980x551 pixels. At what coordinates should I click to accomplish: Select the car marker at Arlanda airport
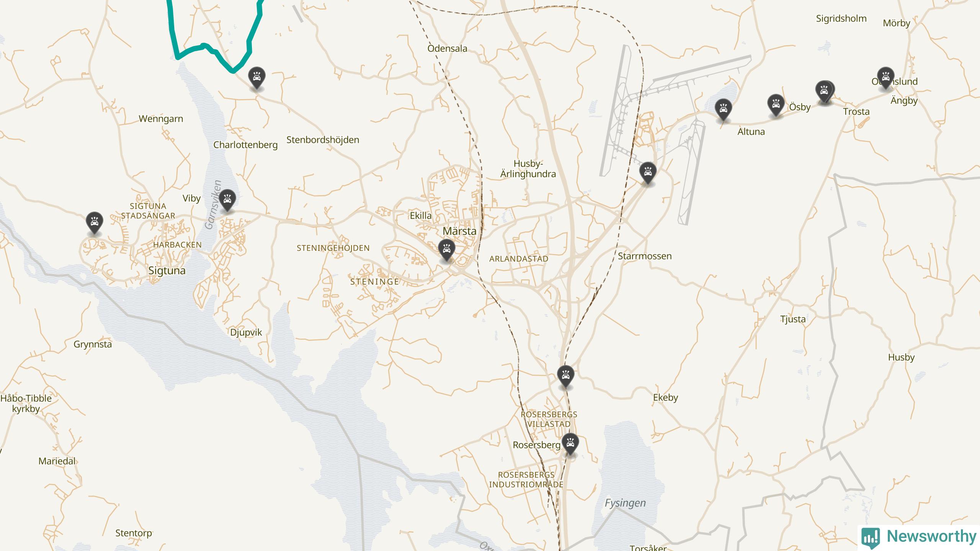coord(648,173)
